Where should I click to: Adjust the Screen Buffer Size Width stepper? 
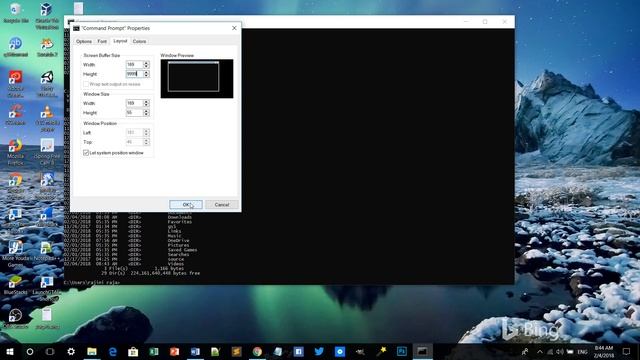click(146, 64)
